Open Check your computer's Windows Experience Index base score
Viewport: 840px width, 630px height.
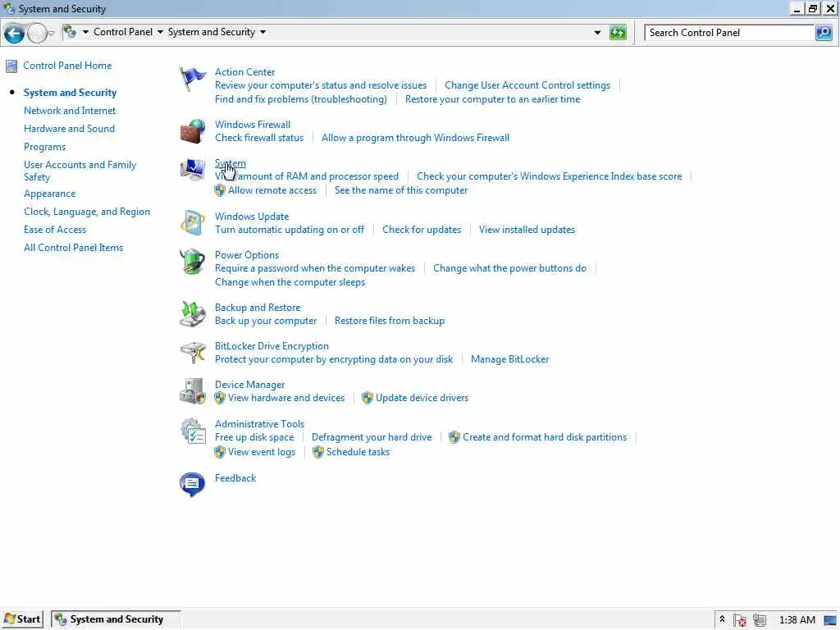(x=549, y=176)
